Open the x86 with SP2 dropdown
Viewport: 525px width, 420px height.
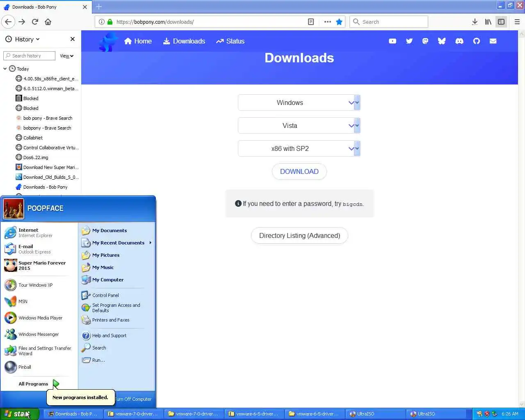299,148
